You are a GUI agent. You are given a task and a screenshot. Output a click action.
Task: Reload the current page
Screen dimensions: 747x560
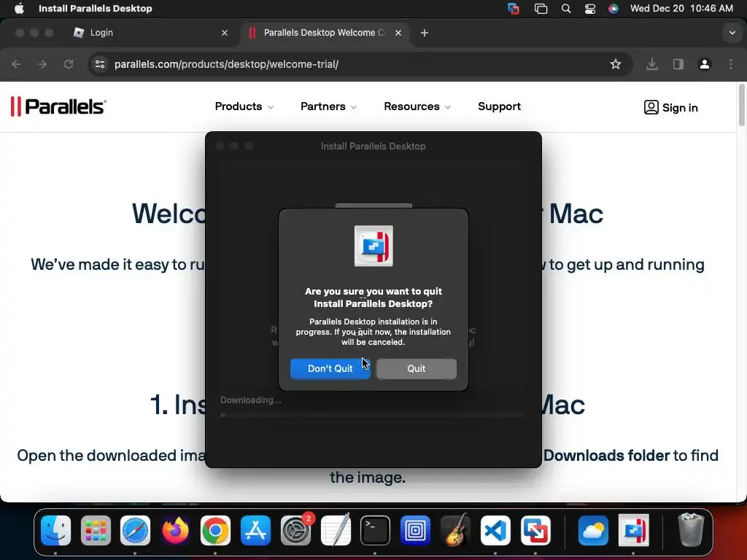tap(69, 64)
